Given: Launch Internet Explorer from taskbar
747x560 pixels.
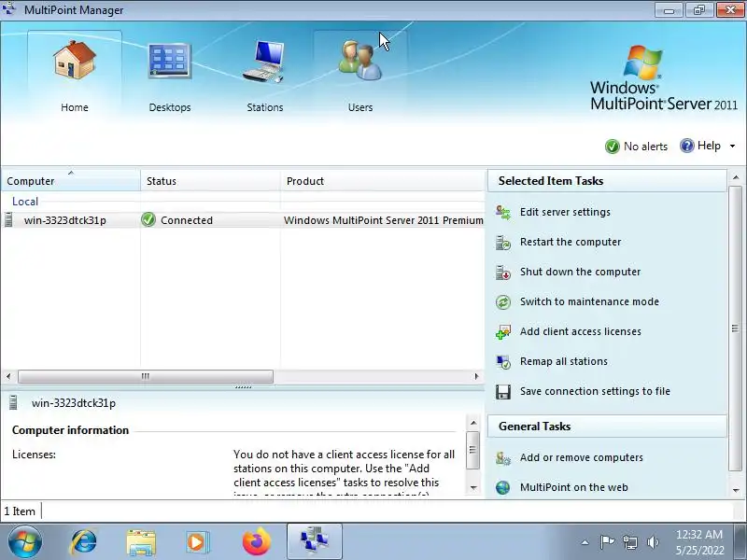Looking at the screenshot, I should (x=84, y=542).
